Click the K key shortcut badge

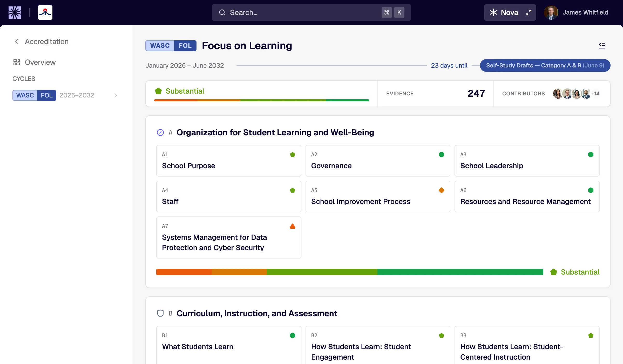[x=399, y=12]
